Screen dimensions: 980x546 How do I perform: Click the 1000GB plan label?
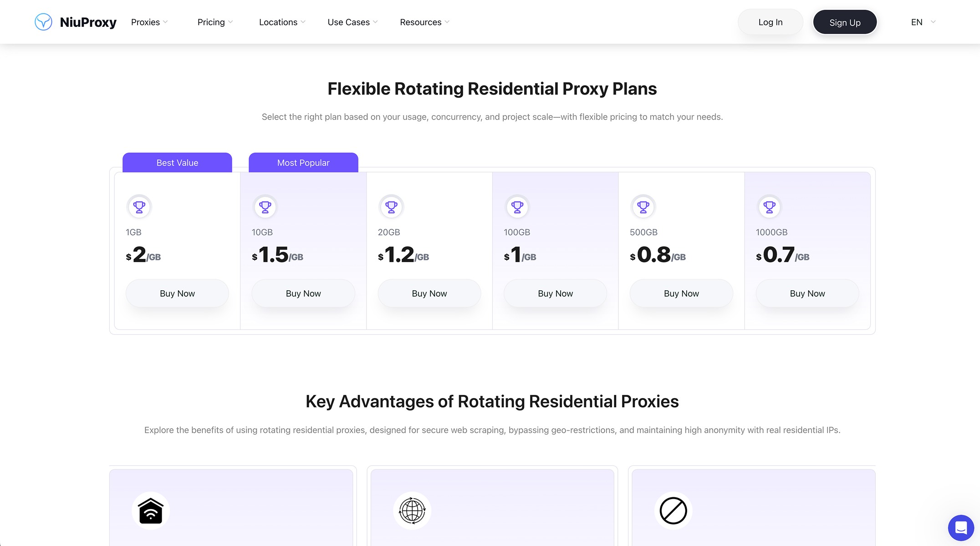tap(771, 232)
